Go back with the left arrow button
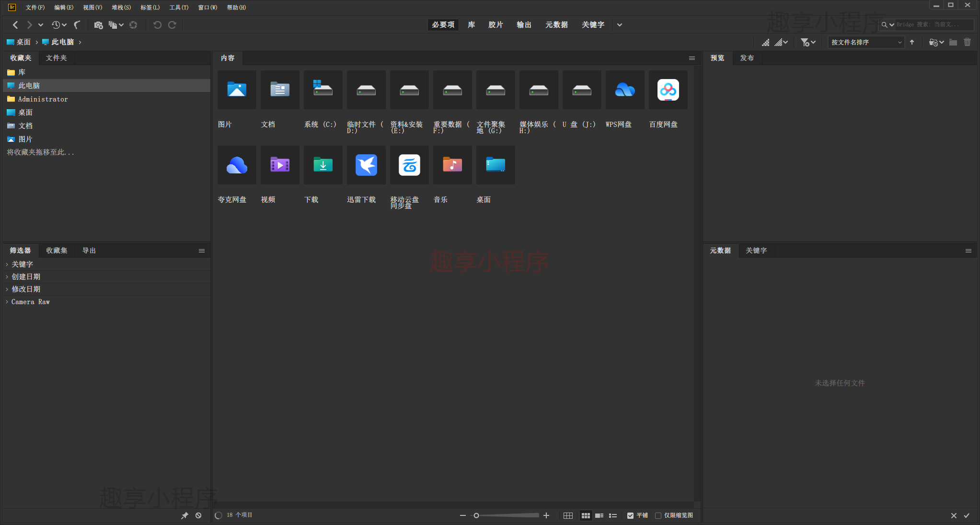Viewport: 980px width, 525px height. coord(15,25)
